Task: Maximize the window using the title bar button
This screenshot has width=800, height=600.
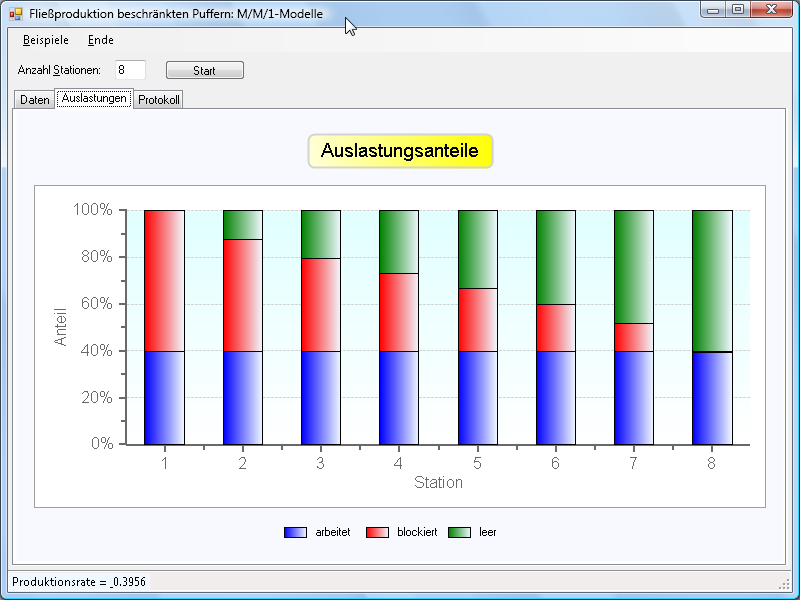Action: click(x=737, y=10)
